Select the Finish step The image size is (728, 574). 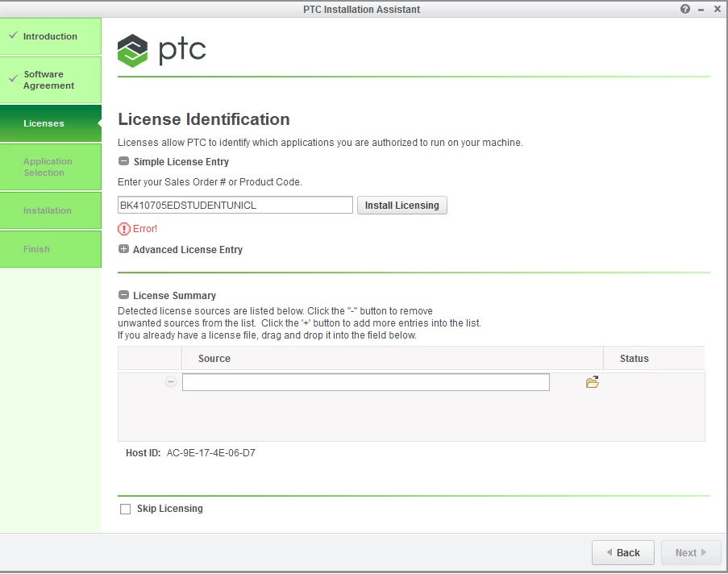tap(51, 249)
